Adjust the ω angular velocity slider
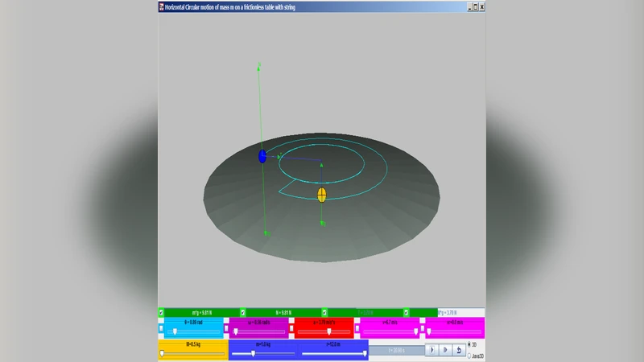 tap(258, 331)
